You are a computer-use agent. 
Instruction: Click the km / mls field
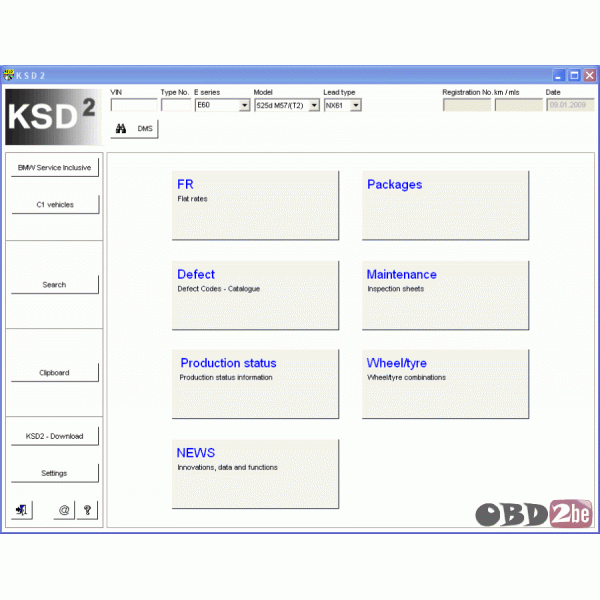point(518,105)
